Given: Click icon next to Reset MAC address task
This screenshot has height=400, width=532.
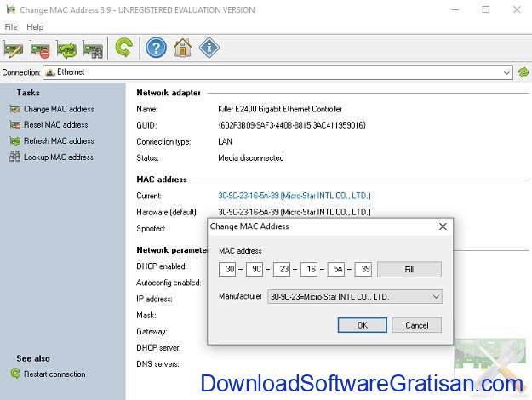Looking at the screenshot, I should [x=15, y=125].
